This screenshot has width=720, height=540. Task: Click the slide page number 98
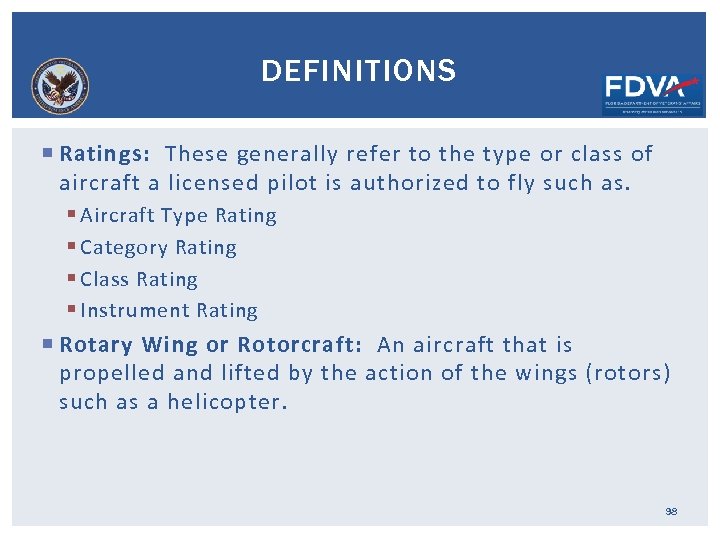671,511
